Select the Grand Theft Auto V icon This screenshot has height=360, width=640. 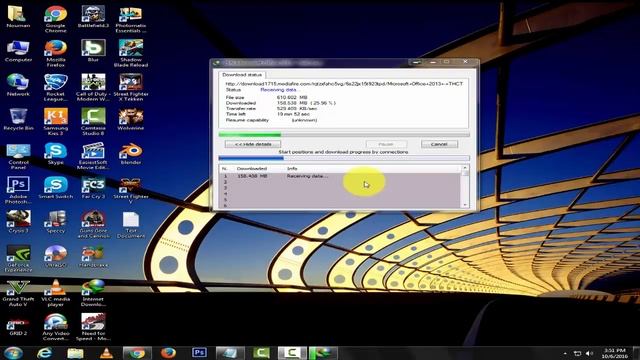pos(18,293)
